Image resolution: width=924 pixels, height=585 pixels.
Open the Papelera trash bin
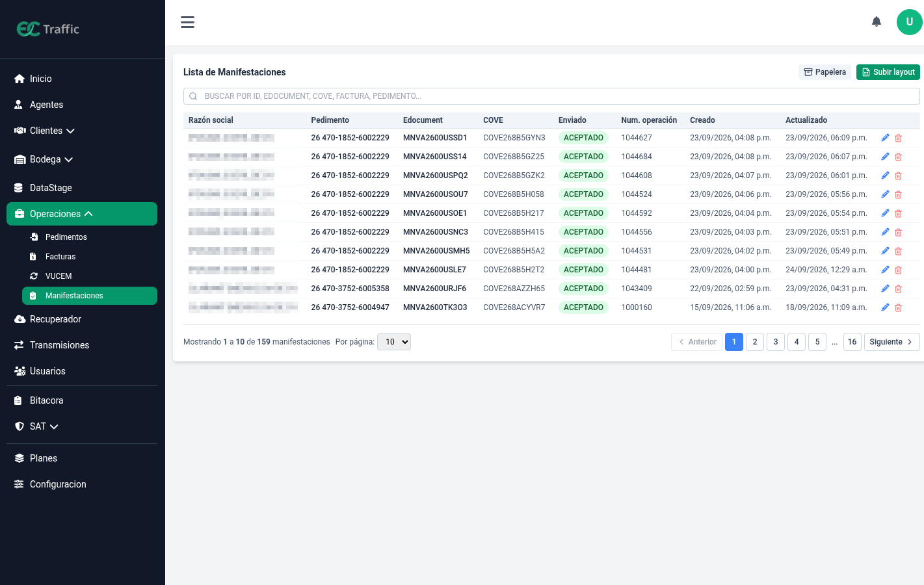click(825, 72)
